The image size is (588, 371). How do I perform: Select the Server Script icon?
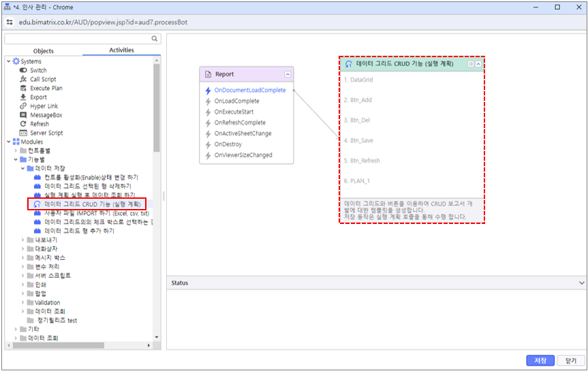point(23,133)
